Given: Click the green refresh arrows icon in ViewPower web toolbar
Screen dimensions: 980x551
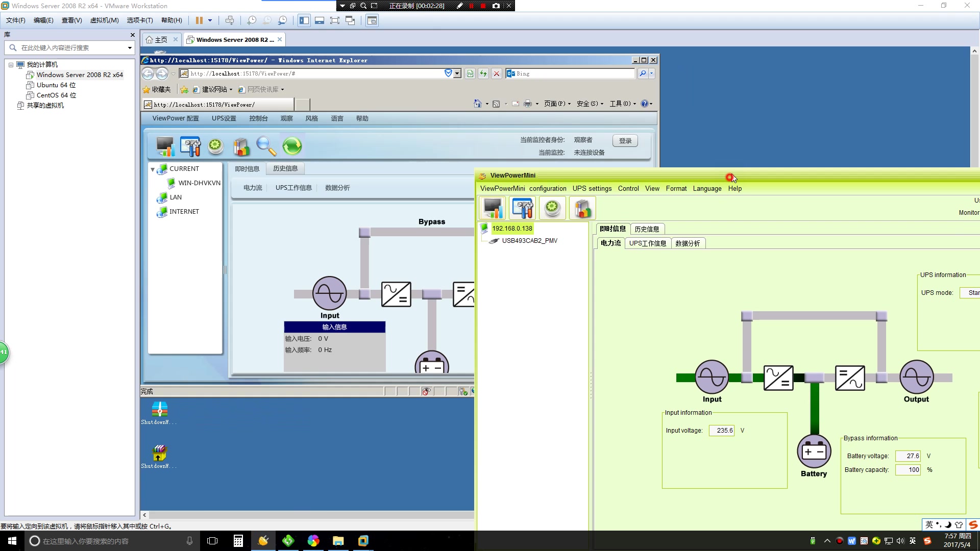Looking at the screenshot, I should click(292, 146).
